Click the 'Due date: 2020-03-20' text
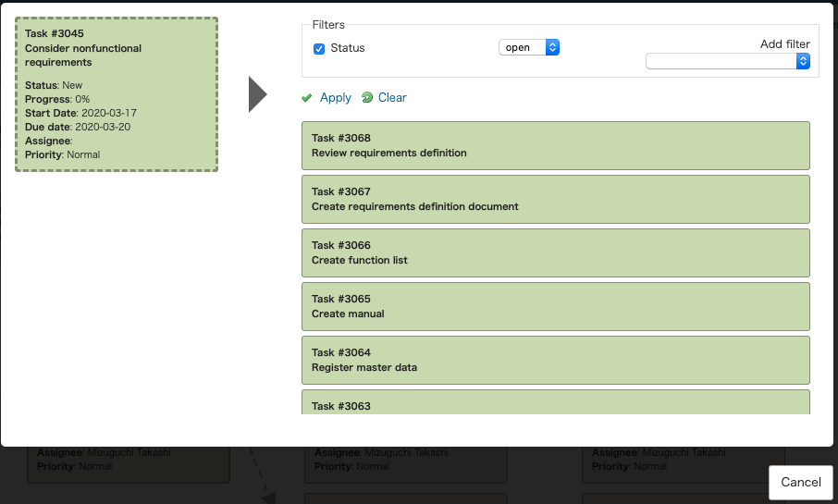The height and width of the screenshot is (504, 838). (78, 127)
